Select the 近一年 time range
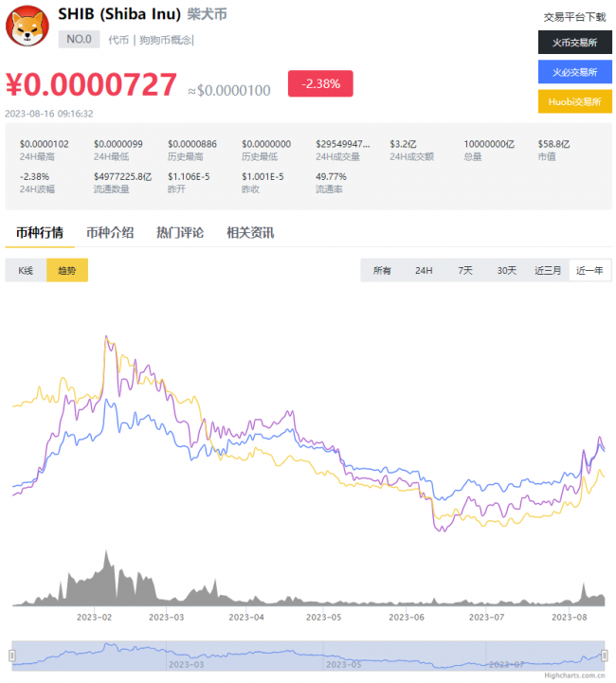Screen dimensions: 616x683 pyautogui.click(x=589, y=271)
